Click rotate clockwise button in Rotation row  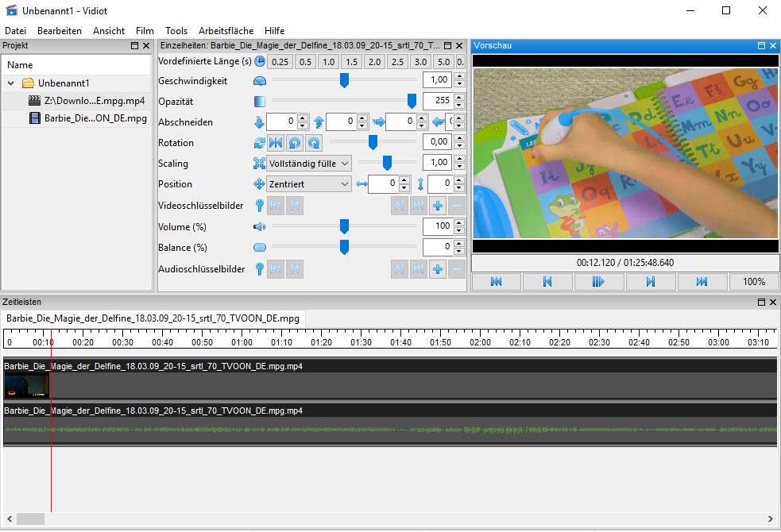tap(313, 143)
